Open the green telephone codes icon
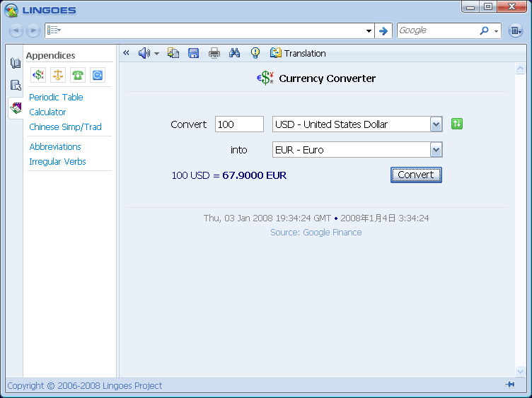The image size is (532, 398). (78, 75)
